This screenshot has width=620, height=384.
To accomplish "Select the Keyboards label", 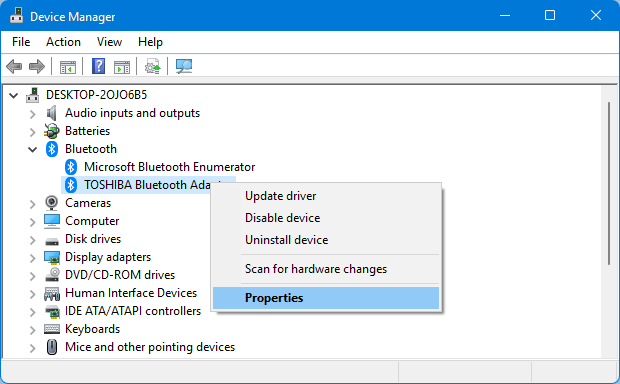I will click(x=93, y=329).
